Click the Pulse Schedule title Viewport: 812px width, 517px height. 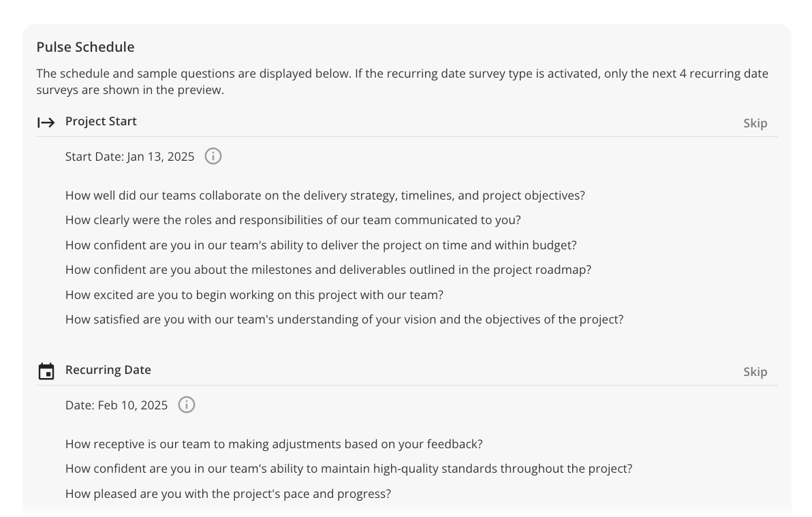point(85,47)
